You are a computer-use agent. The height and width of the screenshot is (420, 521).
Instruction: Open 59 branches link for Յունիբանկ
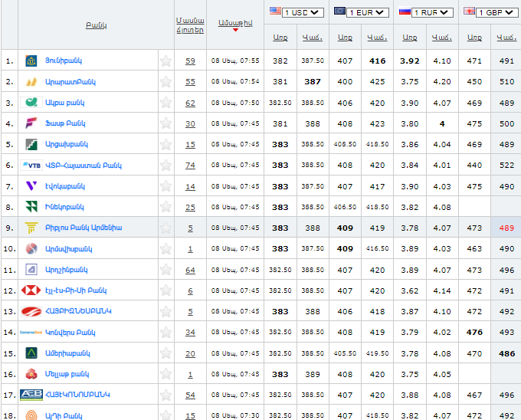coord(190,61)
